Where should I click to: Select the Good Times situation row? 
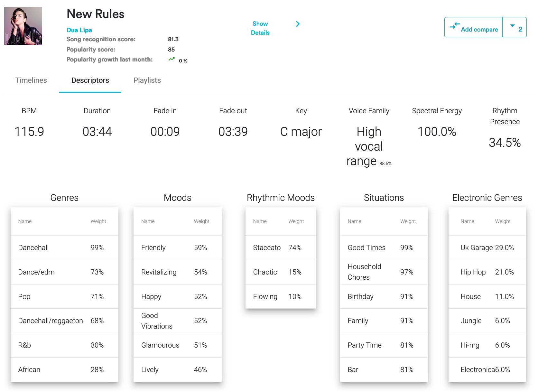(384, 248)
